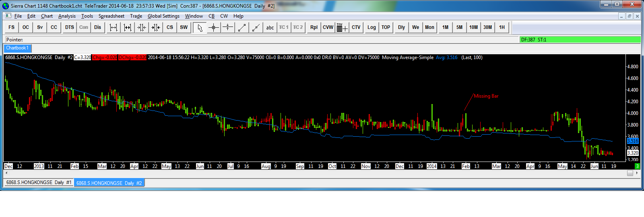Open the Spreadsheet menu
Image resolution: width=644 pixels, height=217 pixels.
click(111, 16)
